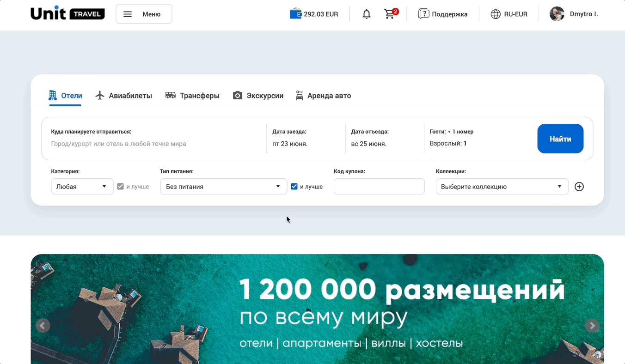Open notifications bell

367,14
